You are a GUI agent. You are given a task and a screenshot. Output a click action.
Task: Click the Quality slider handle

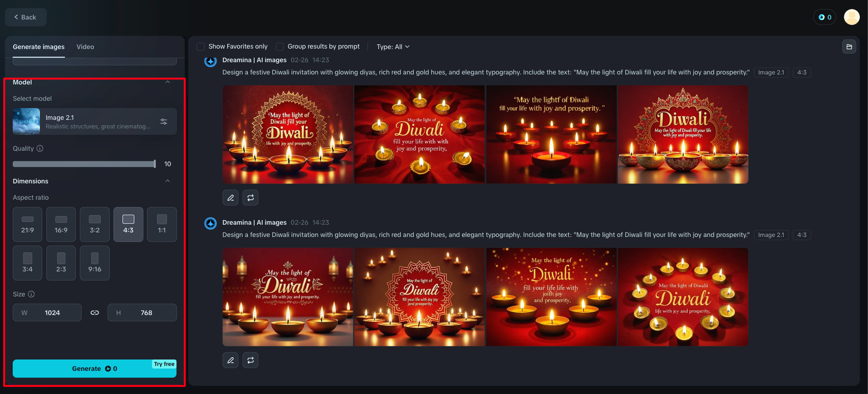155,164
